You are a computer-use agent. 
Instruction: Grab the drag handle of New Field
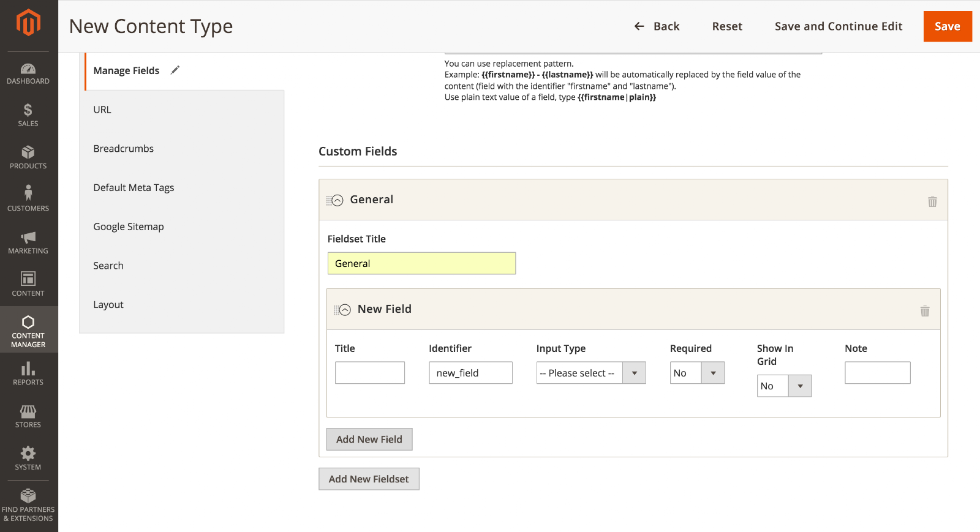tap(336, 310)
